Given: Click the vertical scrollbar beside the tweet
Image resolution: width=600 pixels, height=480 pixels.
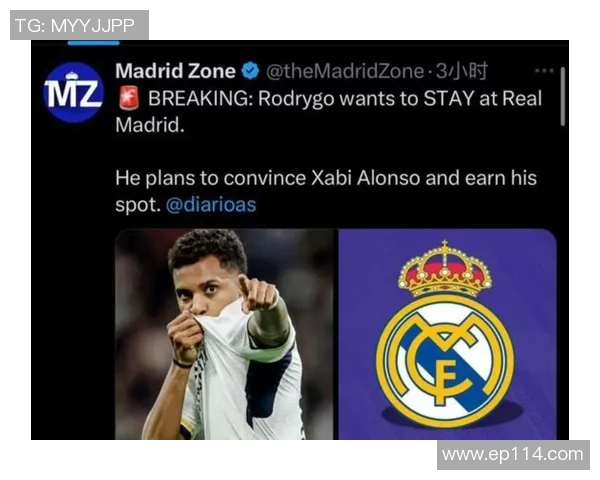Looking at the screenshot, I should coord(562,96).
